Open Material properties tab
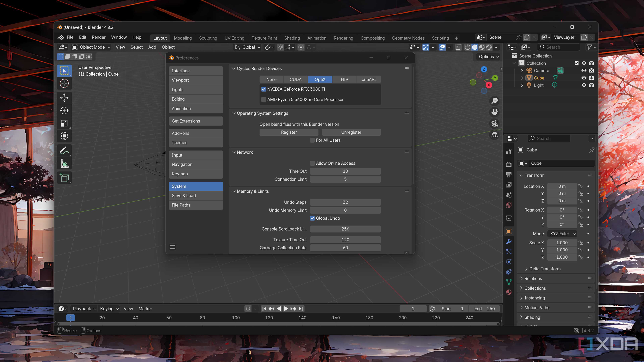This screenshot has width=644, height=362. point(509,292)
